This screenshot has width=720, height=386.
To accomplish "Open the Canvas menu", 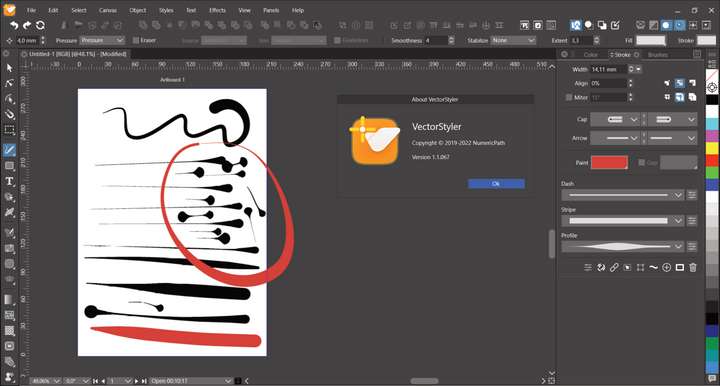I will coord(108,10).
